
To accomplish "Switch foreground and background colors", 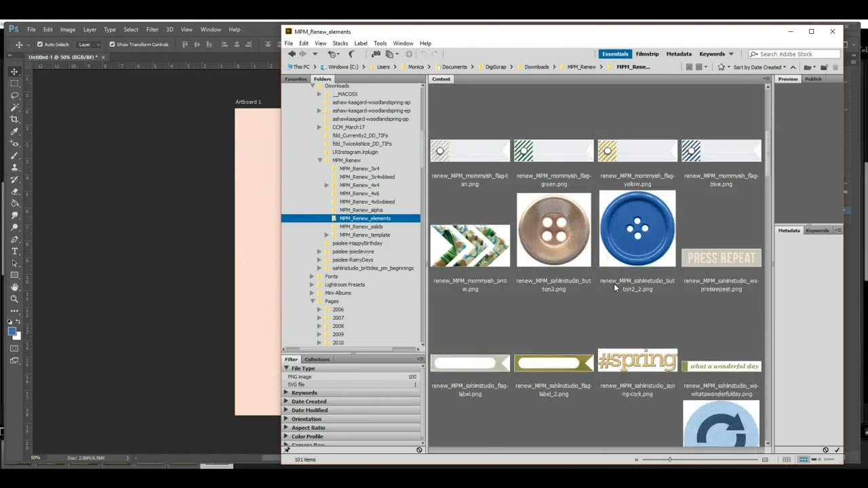I will pyautogui.click(x=18, y=322).
